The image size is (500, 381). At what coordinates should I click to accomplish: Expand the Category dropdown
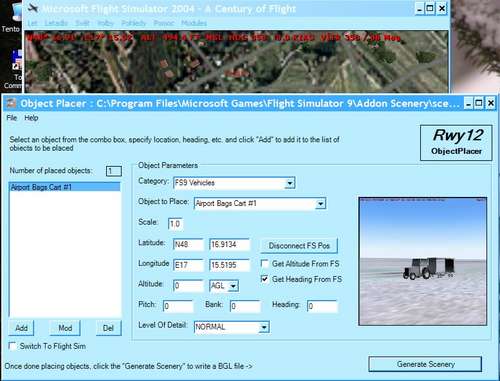[x=290, y=183]
